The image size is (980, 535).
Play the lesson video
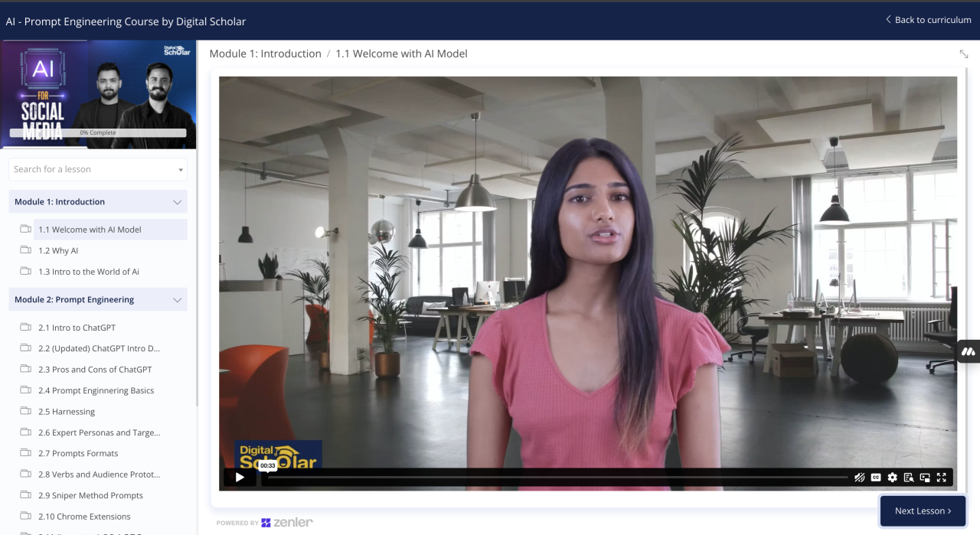pos(240,478)
